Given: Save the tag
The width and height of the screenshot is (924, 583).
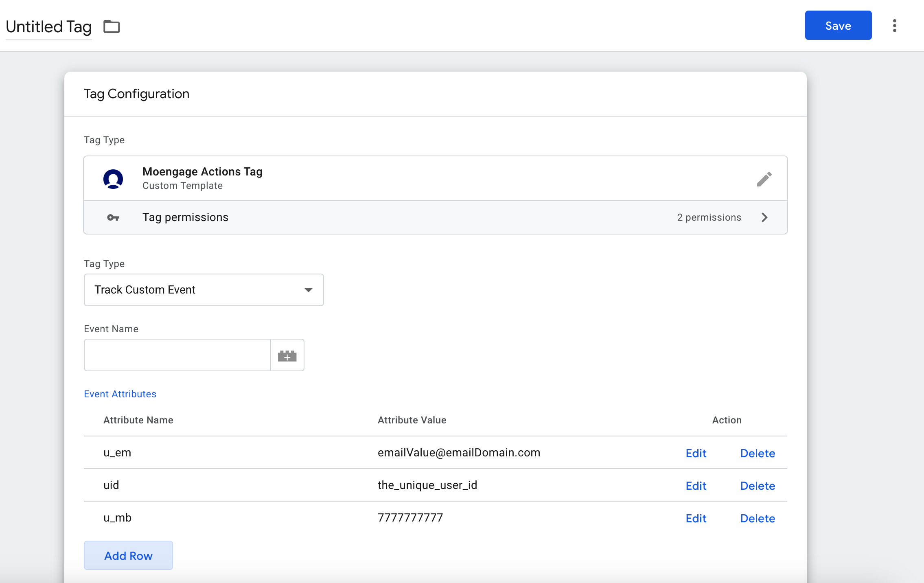Looking at the screenshot, I should click(x=838, y=26).
